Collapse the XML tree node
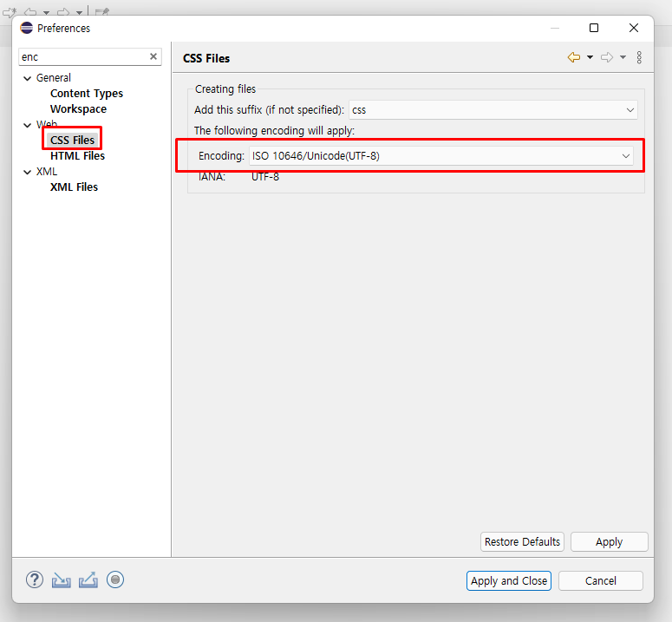This screenshot has width=672, height=622. tap(28, 173)
